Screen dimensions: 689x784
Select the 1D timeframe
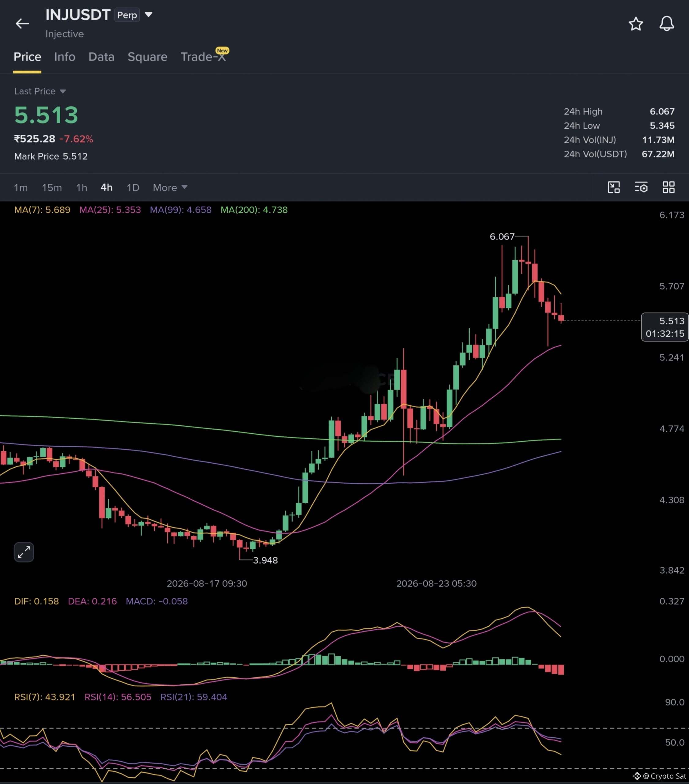click(133, 187)
